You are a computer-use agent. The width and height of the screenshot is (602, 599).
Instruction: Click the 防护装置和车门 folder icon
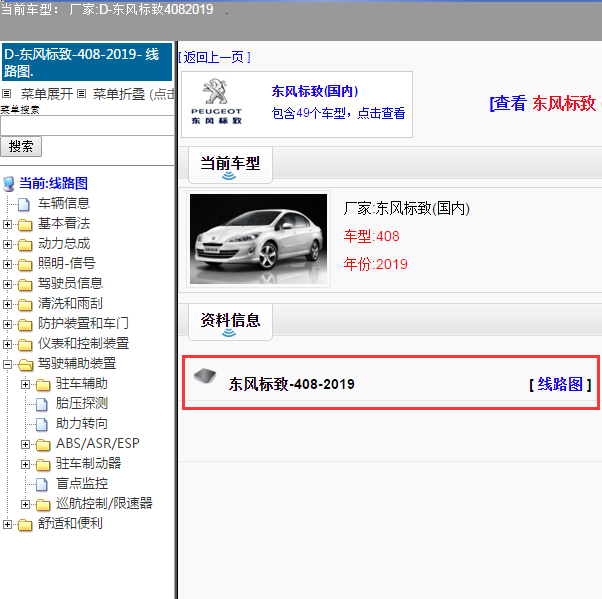pos(25,324)
